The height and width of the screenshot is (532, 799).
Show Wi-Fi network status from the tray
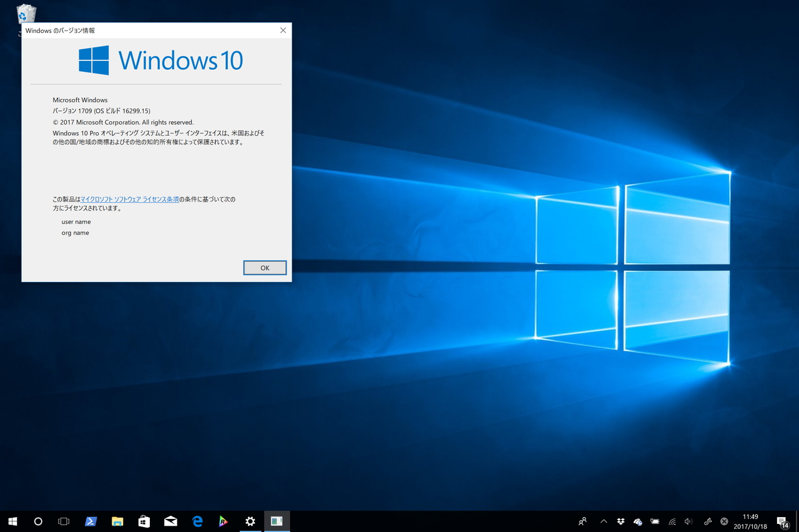pyautogui.click(x=672, y=521)
